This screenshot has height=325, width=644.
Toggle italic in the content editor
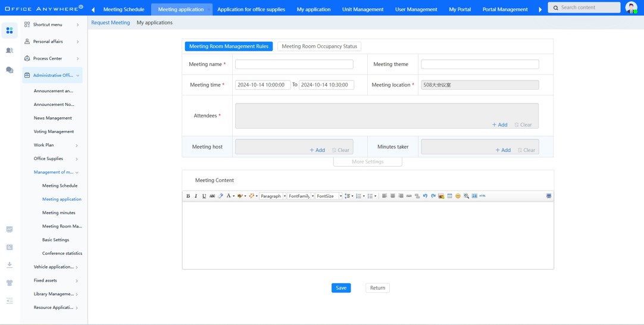pos(196,196)
